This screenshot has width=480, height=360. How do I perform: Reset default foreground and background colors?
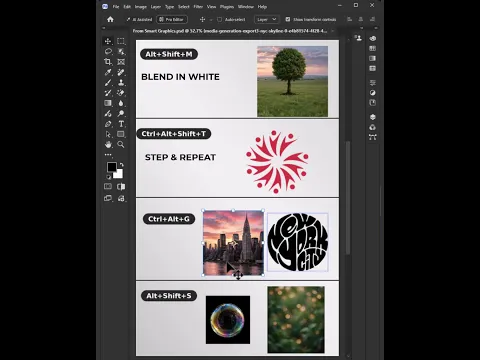[x=109, y=177]
